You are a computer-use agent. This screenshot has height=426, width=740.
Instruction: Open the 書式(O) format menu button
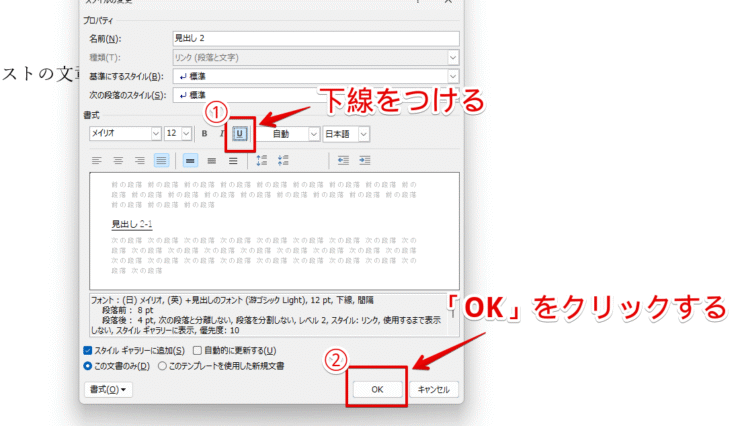[108, 390]
